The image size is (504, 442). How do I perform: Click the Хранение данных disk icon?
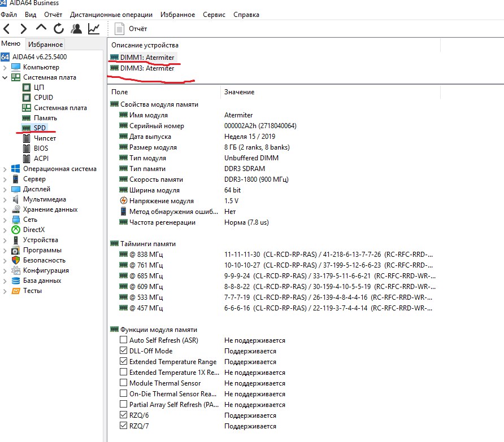click(16, 209)
